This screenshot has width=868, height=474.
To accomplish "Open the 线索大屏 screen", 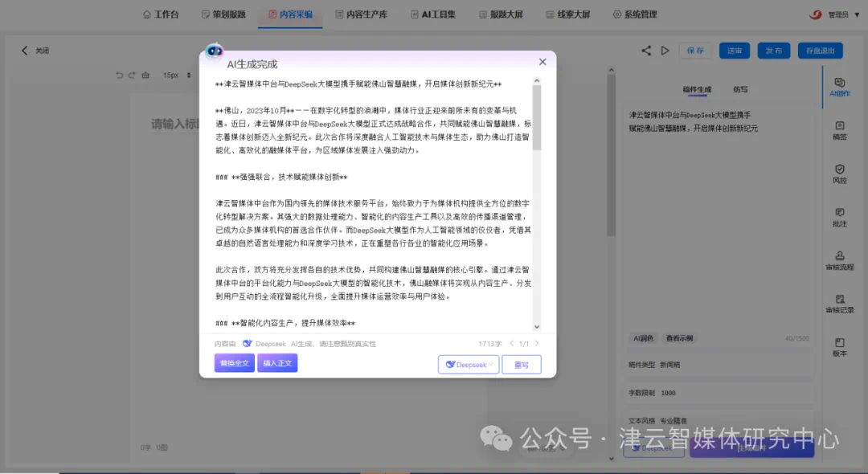I will [x=568, y=14].
